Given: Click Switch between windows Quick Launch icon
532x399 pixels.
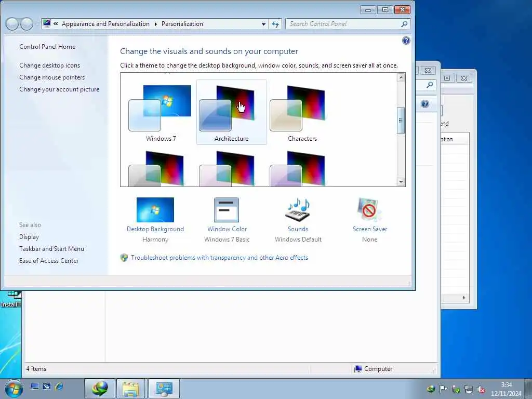Looking at the screenshot, I should [x=47, y=386].
